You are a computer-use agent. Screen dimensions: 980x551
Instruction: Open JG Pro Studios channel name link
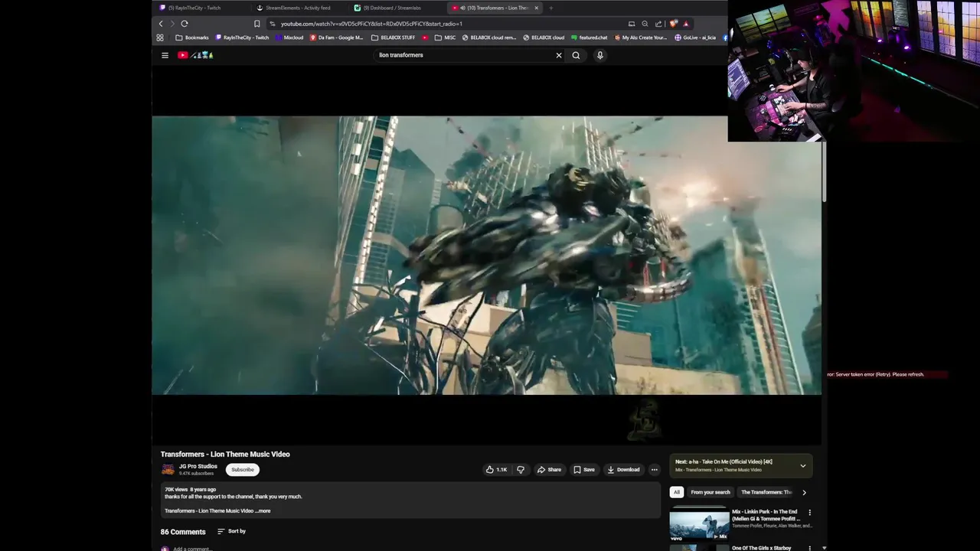point(198,466)
